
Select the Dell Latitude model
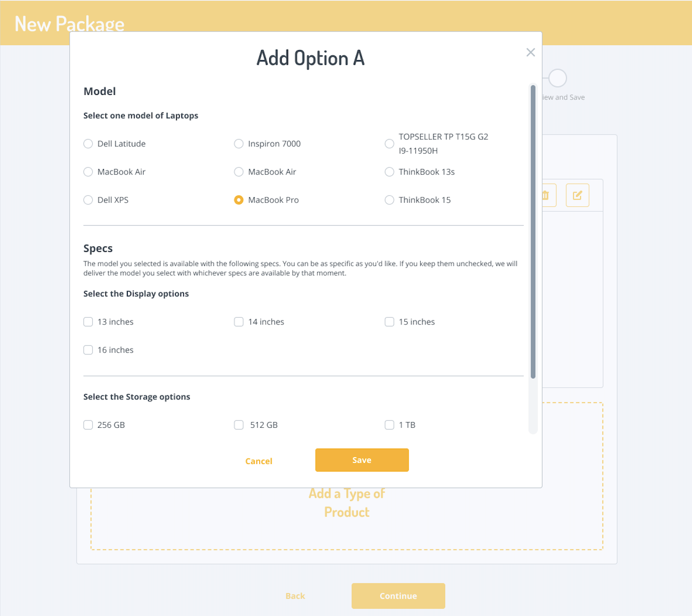pyautogui.click(x=88, y=144)
